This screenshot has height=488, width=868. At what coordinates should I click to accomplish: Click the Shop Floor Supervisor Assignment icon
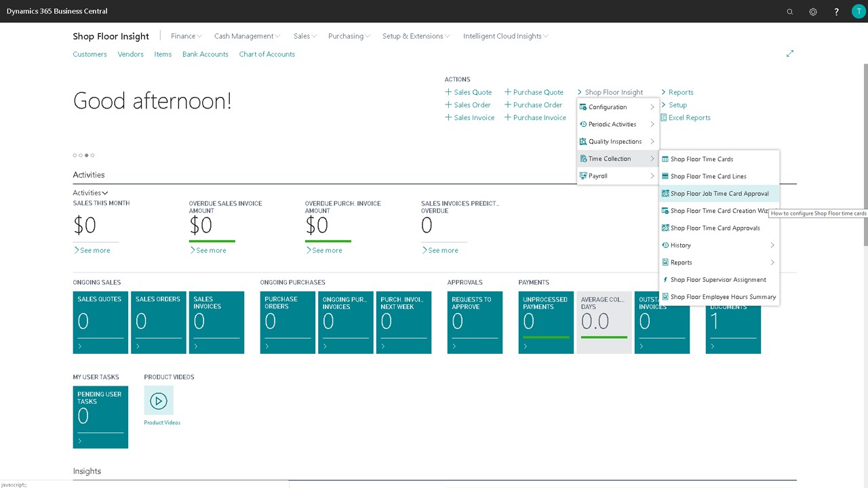click(x=665, y=280)
